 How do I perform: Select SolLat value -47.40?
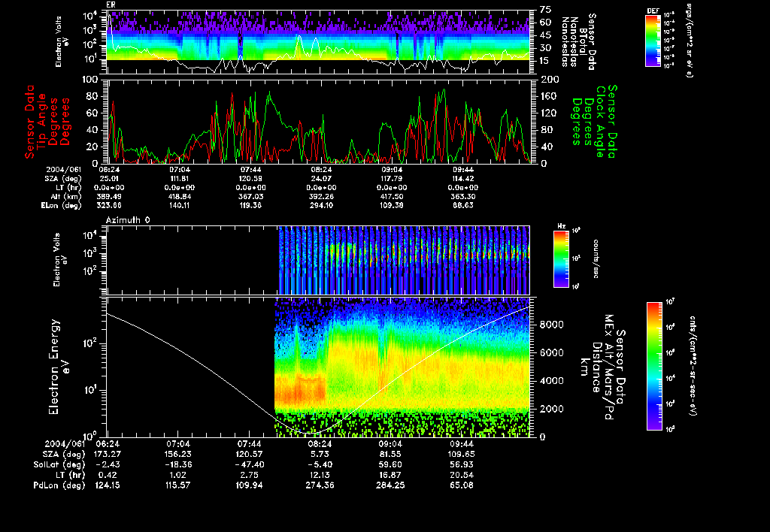click(249, 465)
